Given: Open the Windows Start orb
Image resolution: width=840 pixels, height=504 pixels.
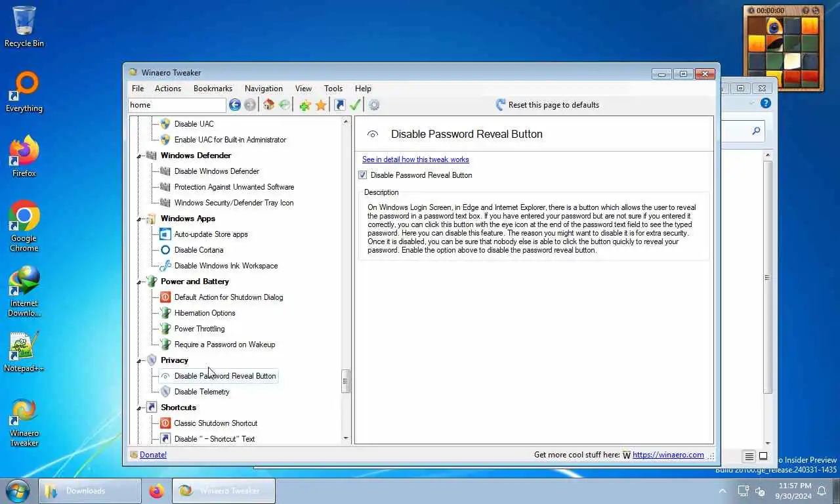Looking at the screenshot, I should [17, 491].
